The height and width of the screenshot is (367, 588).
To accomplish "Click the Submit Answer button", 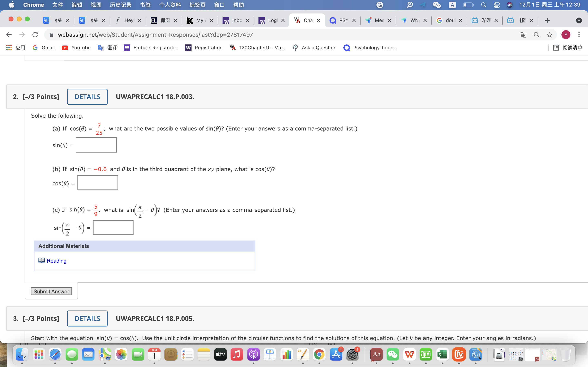I will click(x=51, y=291).
